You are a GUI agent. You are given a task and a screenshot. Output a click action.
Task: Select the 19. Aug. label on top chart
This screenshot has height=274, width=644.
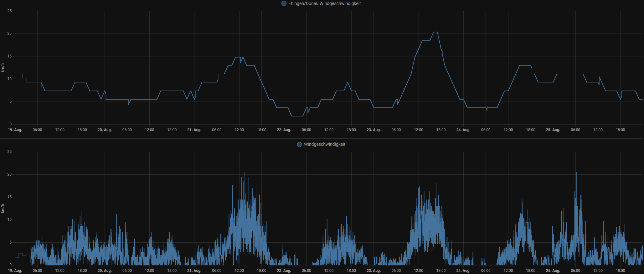tap(15, 130)
